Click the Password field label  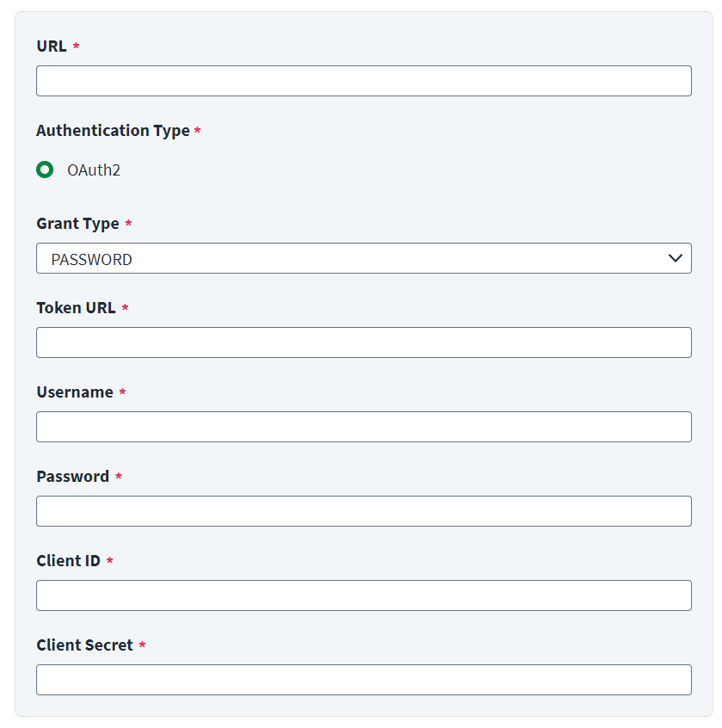click(73, 477)
